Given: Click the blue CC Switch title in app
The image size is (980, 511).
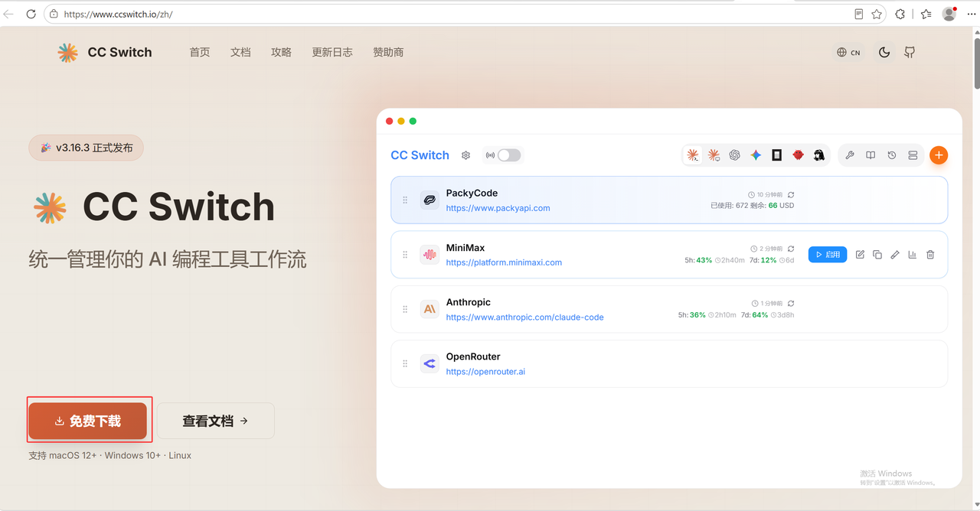Looking at the screenshot, I should point(420,155).
